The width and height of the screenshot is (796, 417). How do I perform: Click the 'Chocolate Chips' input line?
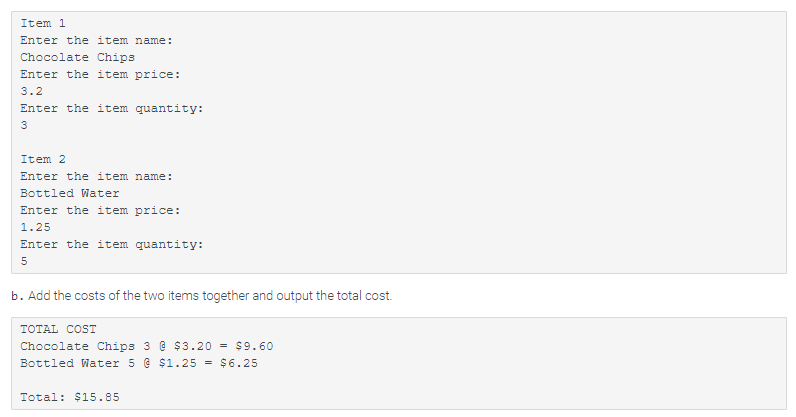tap(78, 57)
